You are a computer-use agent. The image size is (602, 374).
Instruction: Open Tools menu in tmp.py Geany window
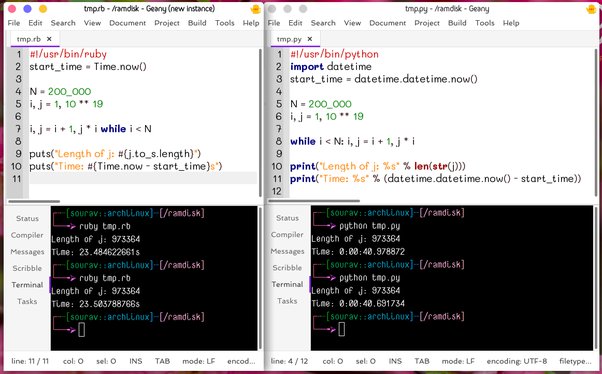click(x=485, y=23)
